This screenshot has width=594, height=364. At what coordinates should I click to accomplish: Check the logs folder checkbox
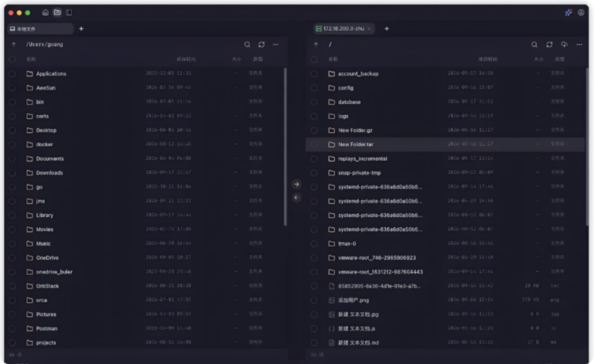pos(314,116)
